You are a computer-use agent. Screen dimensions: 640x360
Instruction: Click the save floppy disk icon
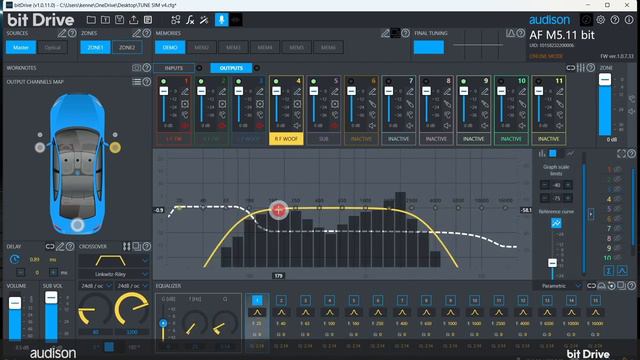(x=119, y=20)
